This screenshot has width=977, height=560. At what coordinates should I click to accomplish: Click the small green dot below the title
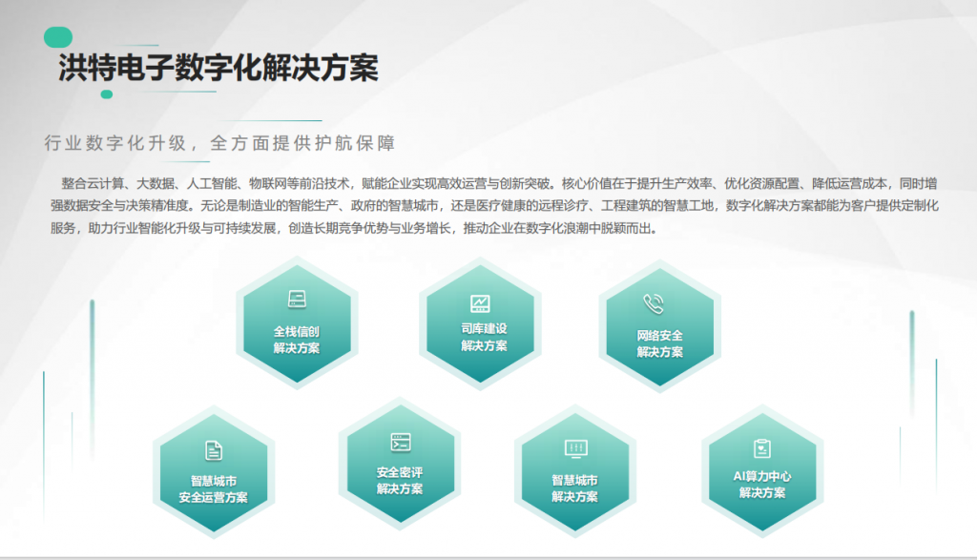pyautogui.click(x=106, y=94)
